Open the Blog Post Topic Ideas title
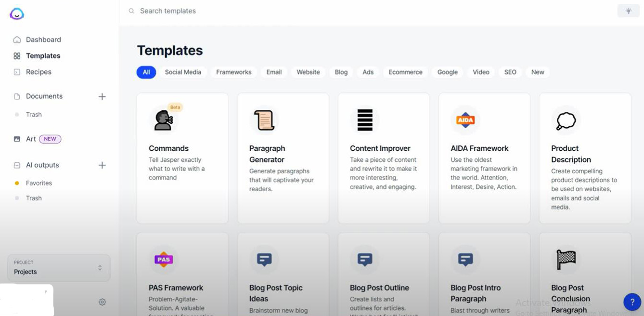This screenshot has height=316, width=644. (x=276, y=293)
